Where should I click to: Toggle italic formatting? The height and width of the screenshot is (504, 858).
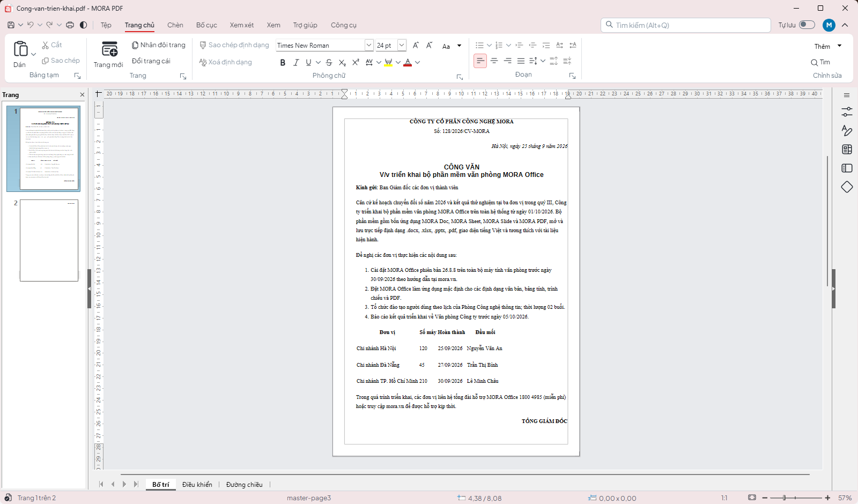(x=296, y=63)
